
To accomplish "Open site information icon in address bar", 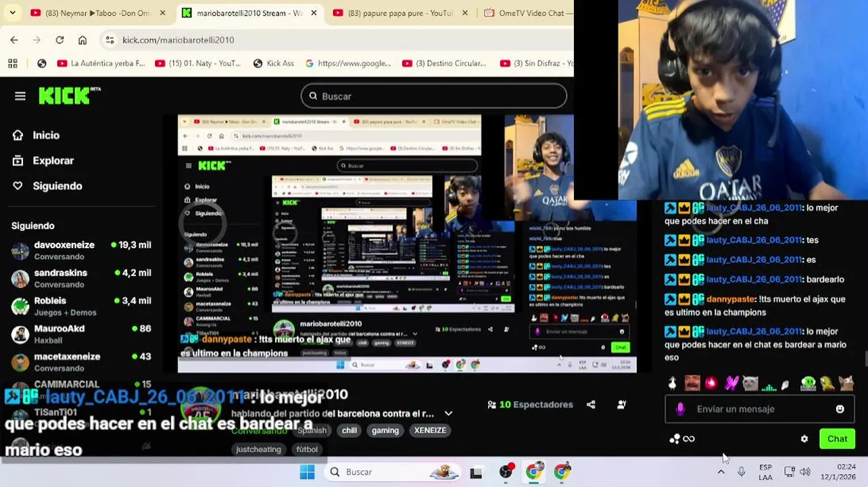I will [110, 40].
